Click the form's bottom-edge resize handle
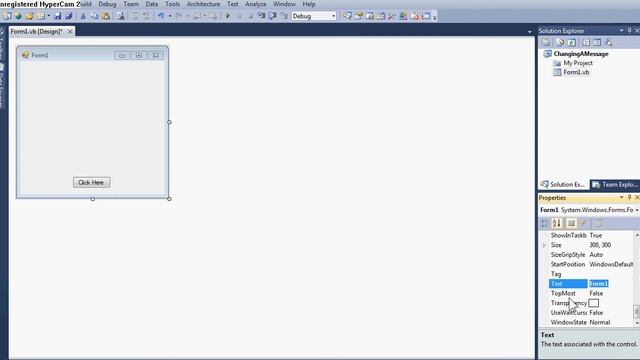Viewport: 640px width, 360px height. pos(93,199)
